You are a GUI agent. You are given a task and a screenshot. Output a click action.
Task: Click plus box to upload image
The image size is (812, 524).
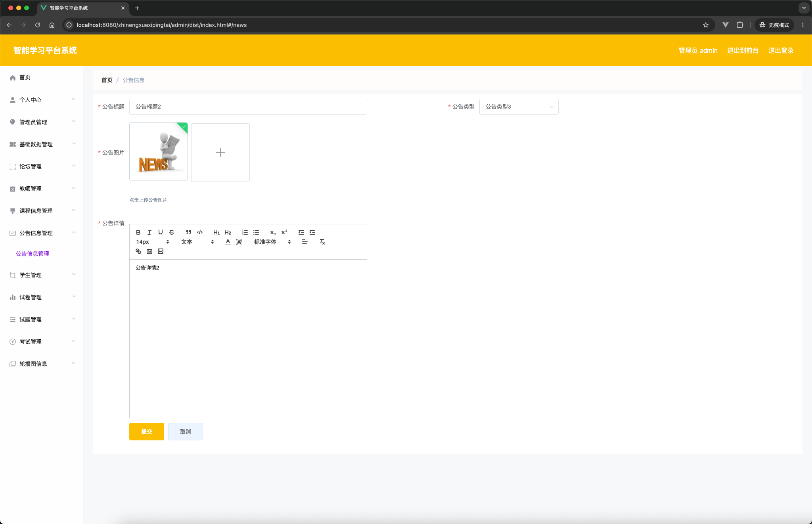(x=220, y=153)
